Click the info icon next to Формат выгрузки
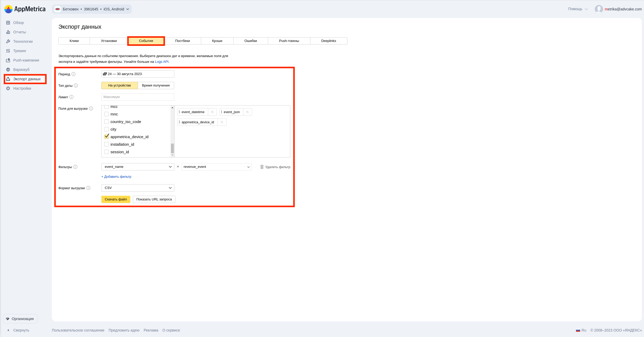Image resolution: width=644 pixels, height=337 pixels. coord(88,188)
